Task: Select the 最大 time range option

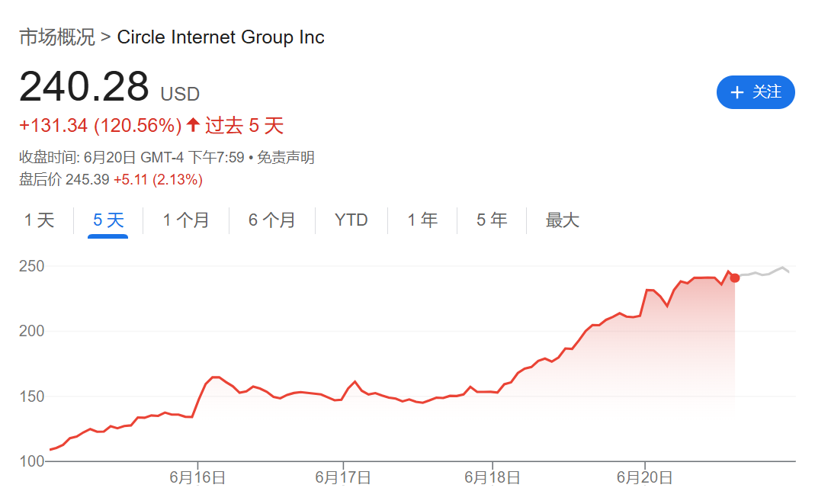Action: tap(563, 220)
